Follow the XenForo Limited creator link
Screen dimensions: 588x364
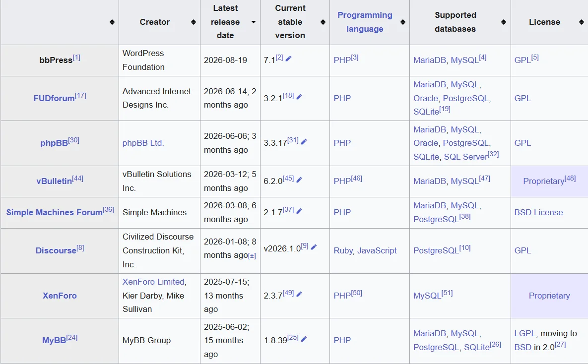pos(153,282)
